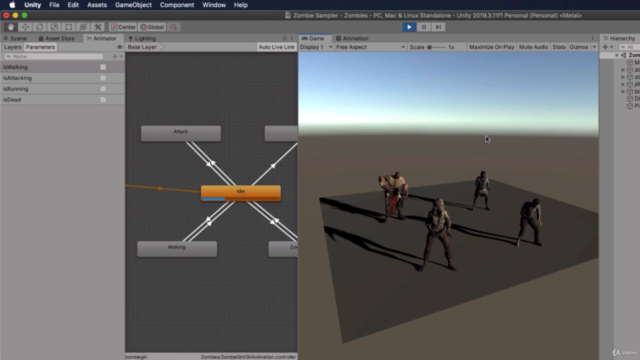Viewport: 640px width, 360px height.
Task: Switch to the Animation tab
Action: pos(352,38)
